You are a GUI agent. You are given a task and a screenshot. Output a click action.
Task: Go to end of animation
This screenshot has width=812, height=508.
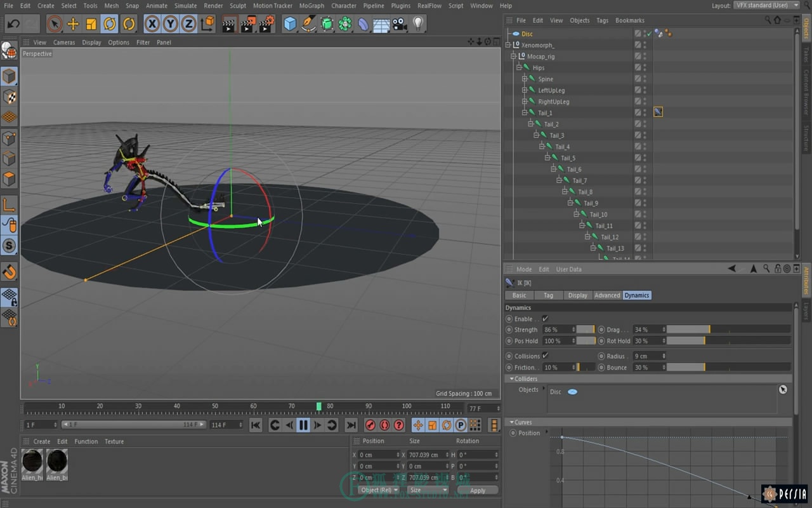click(351, 425)
